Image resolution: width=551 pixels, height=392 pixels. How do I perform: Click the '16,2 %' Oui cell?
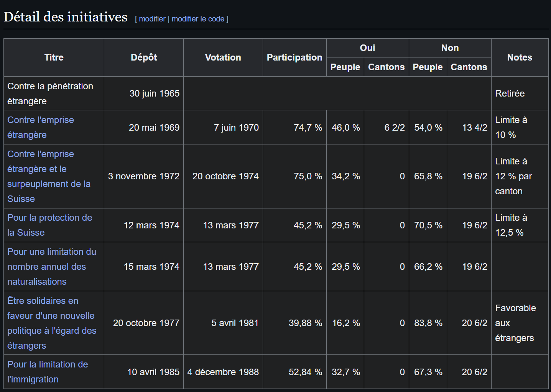click(x=345, y=323)
